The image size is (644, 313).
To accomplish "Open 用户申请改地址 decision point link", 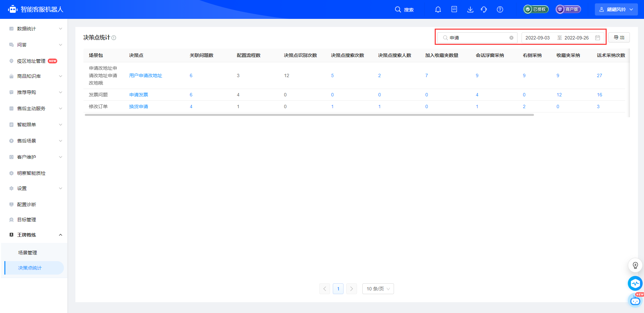I will click(x=146, y=75).
